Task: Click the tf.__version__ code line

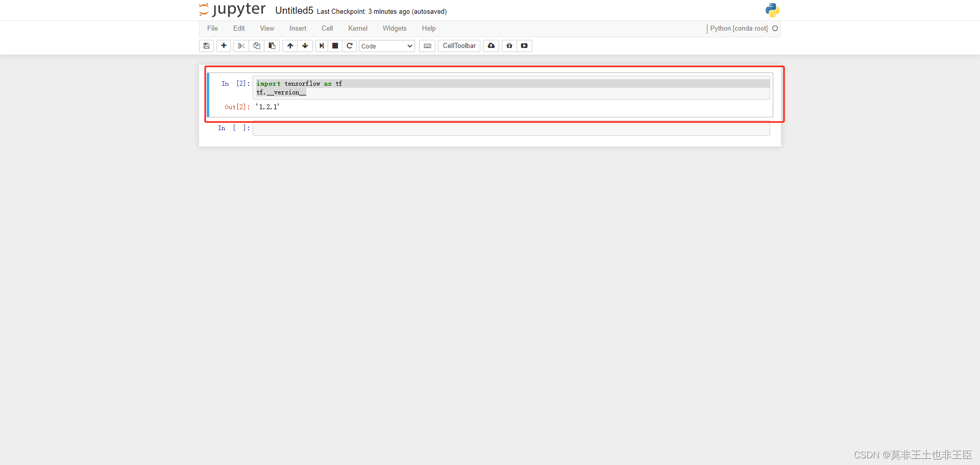Action: 281,92
